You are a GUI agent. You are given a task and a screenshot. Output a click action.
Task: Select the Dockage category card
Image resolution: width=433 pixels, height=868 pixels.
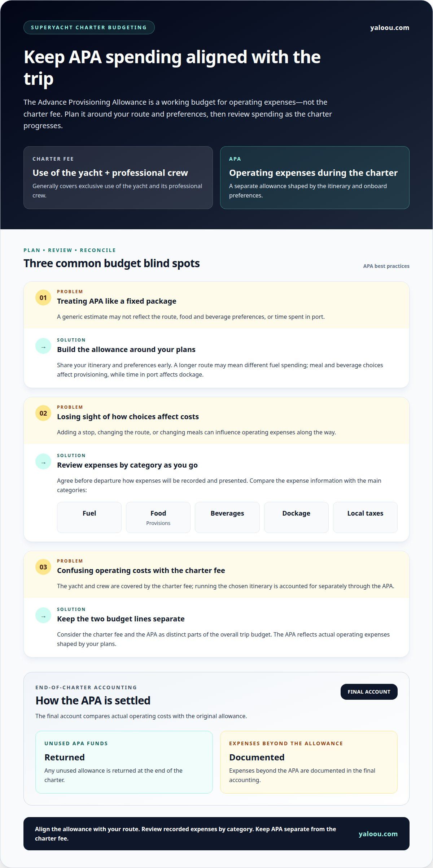click(x=296, y=517)
